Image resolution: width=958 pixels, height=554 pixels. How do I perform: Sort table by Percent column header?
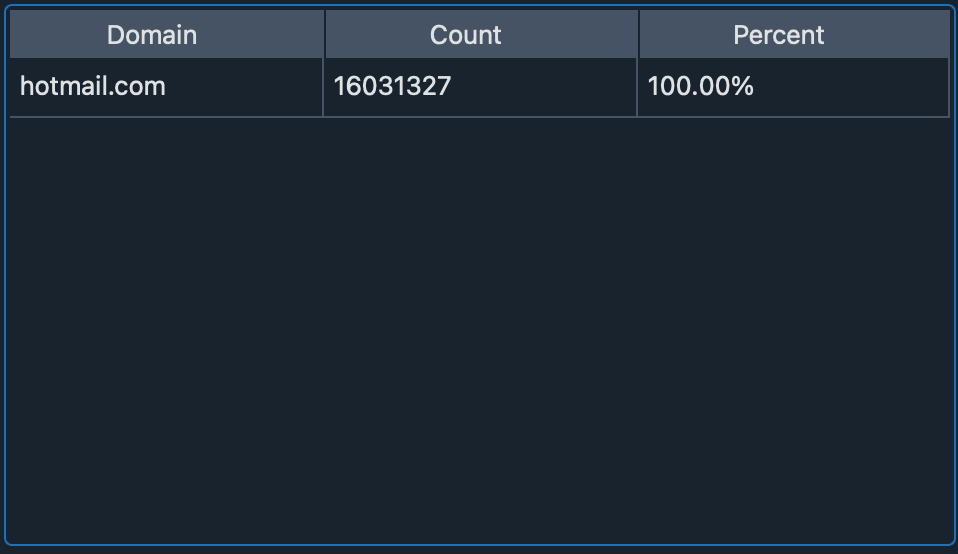point(794,34)
